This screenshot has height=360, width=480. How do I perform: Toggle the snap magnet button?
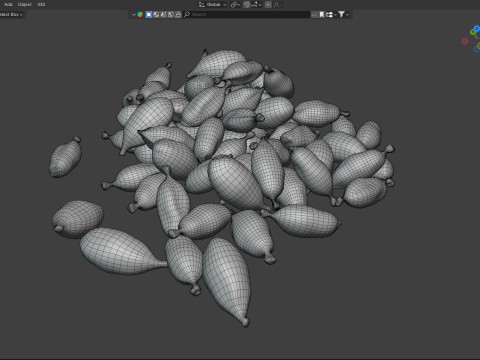point(247,5)
